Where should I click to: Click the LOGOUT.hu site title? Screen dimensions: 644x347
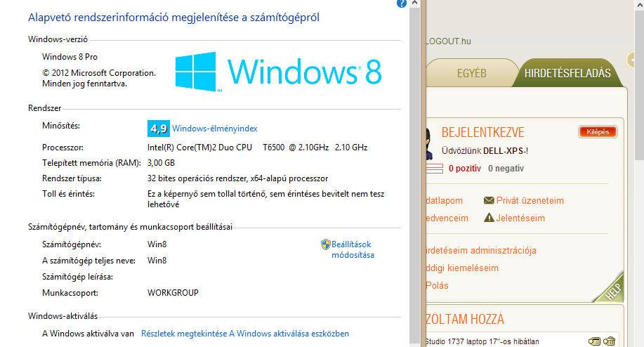click(x=449, y=41)
